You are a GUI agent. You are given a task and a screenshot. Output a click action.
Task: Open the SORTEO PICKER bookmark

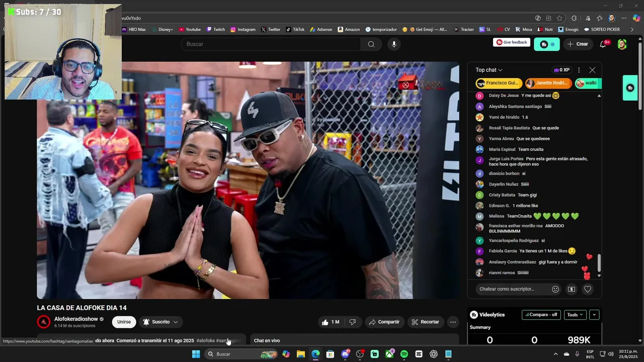[x=602, y=30]
